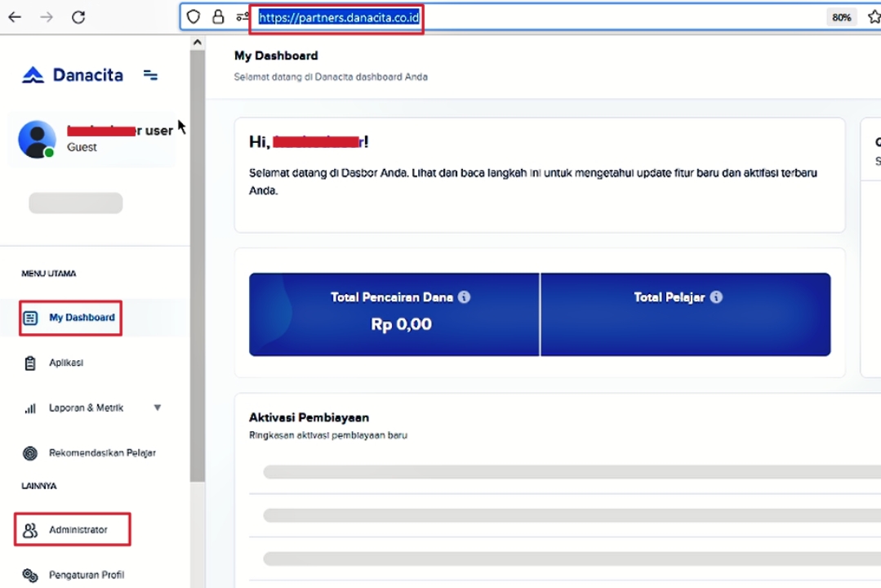Viewport: 881px width, 588px height.
Task: Click the My Dashboard page title
Action: click(276, 56)
